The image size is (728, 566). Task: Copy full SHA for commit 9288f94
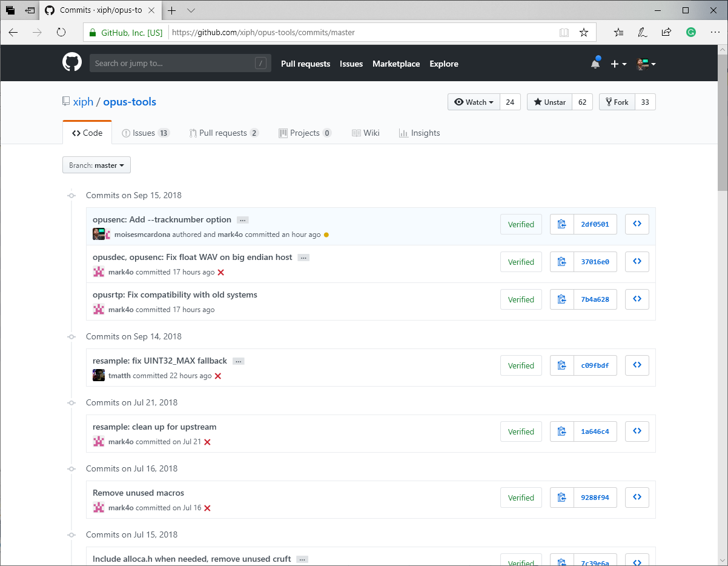(x=562, y=498)
